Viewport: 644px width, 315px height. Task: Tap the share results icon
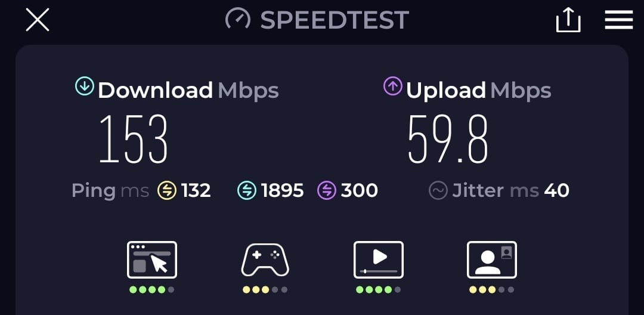(568, 20)
